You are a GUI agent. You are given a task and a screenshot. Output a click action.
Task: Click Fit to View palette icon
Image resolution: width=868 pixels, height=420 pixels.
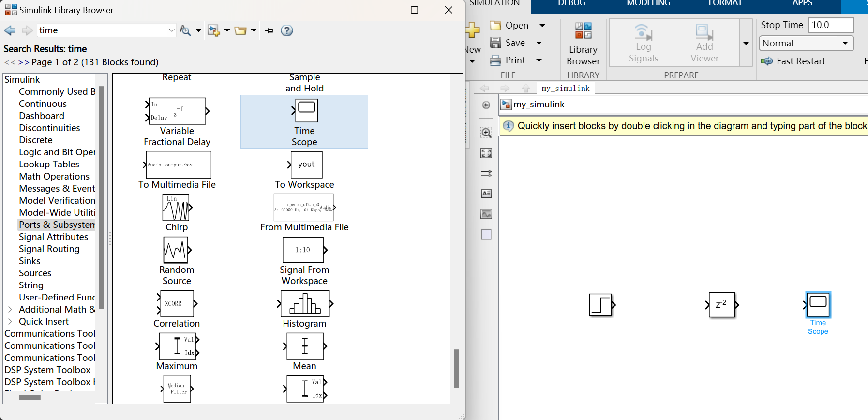click(x=486, y=153)
